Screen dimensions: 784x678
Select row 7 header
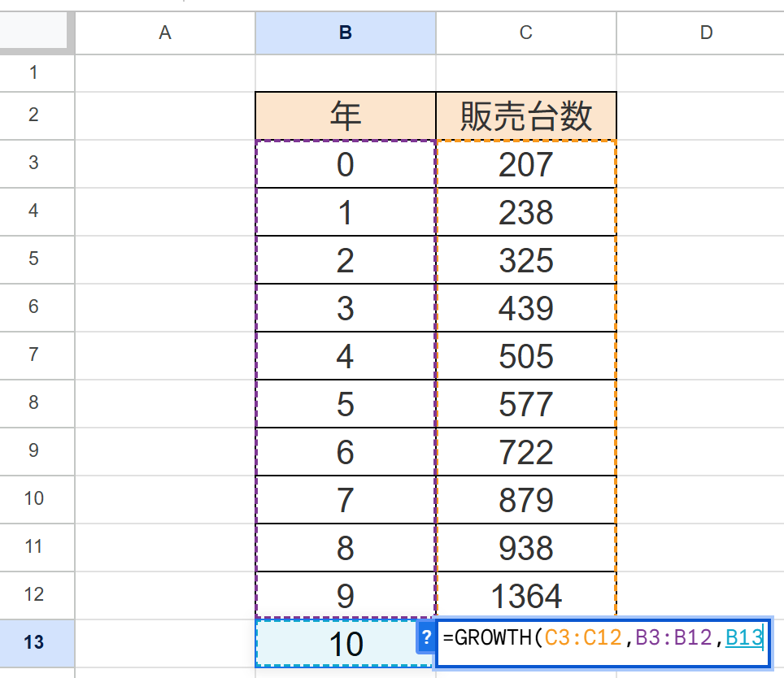pos(33,354)
